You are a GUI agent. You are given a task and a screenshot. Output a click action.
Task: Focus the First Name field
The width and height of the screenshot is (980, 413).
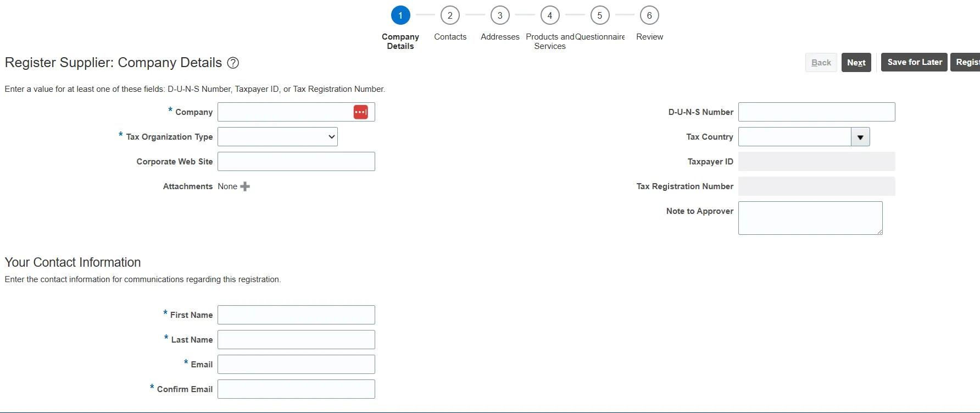point(296,315)
